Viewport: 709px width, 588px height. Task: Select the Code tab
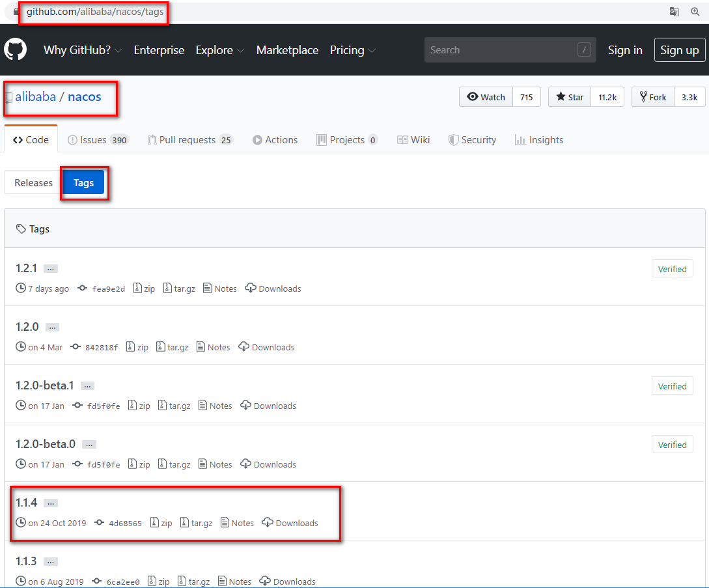[x=31, y=140]
